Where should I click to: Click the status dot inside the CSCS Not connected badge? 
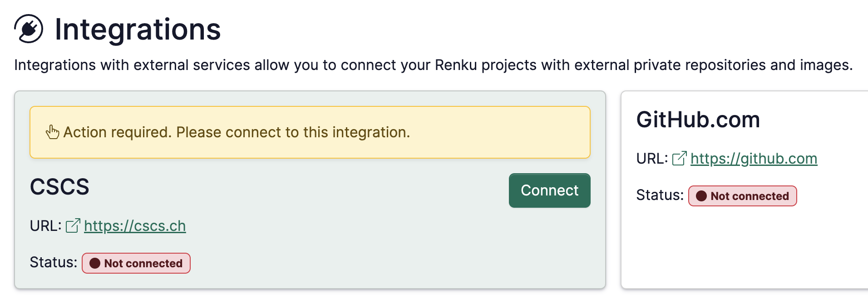95,263
